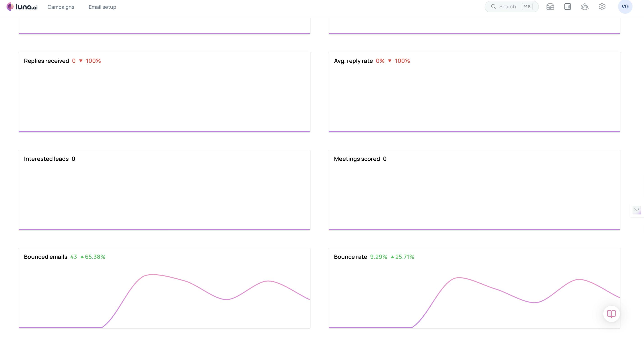Open the inbox tray icon
The width and height of the screenshot is (644, 346).
(550, 7)
